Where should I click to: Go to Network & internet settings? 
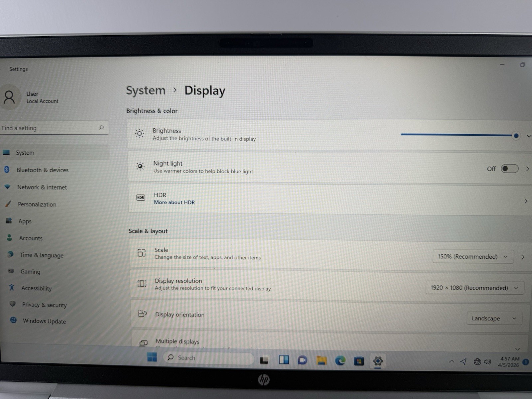(x=42, y=187)
